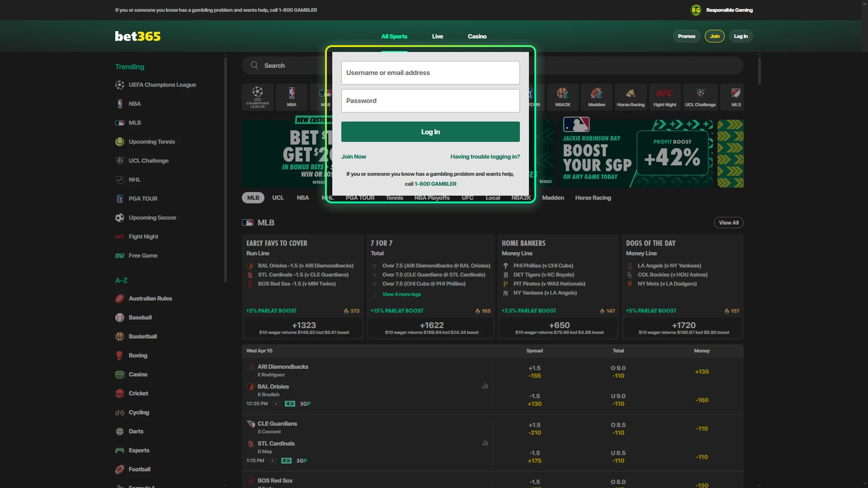Click the Log In button in header
Image resolution: width=868 pixels, height=488 pixels.
741,36
